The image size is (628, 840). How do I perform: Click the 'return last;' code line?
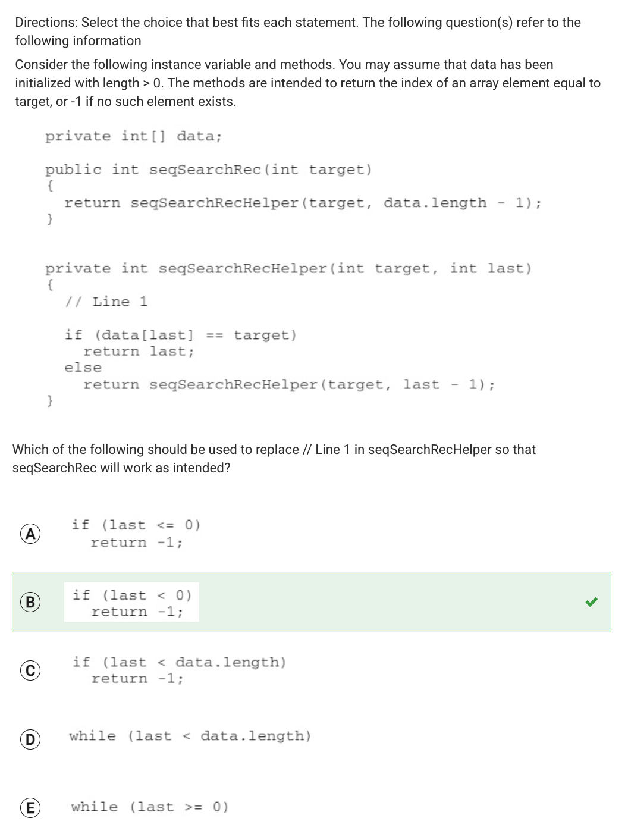click(x=139, y=351)
